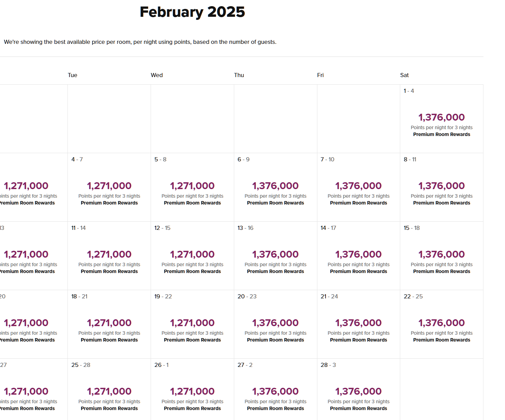Click the 7 - 10 Friday cell
The image size is (505, 420).
(x=358, y=187)
